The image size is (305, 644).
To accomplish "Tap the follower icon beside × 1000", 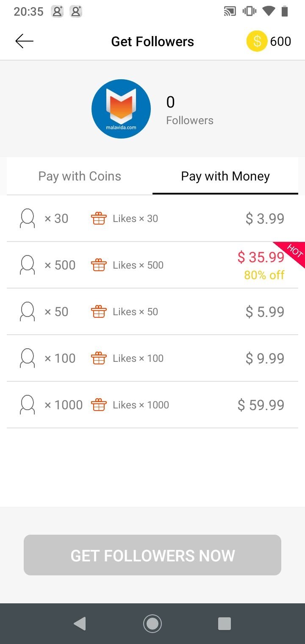I will tap(28, 405).
